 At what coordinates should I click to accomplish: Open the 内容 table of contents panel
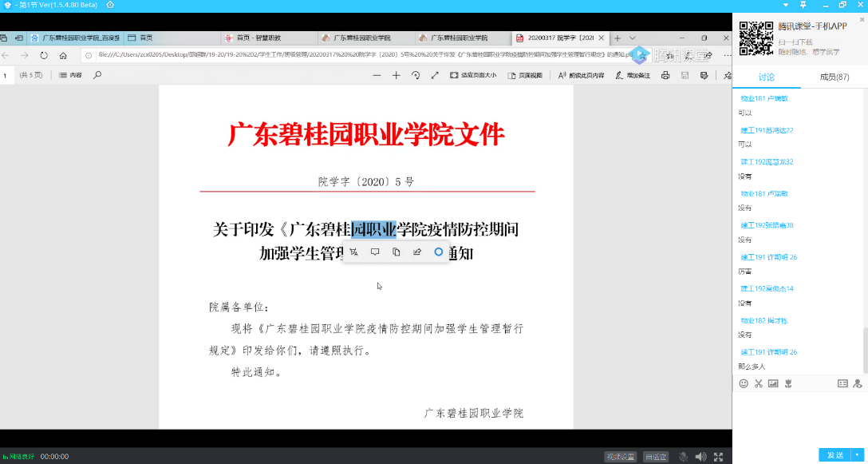70,75
